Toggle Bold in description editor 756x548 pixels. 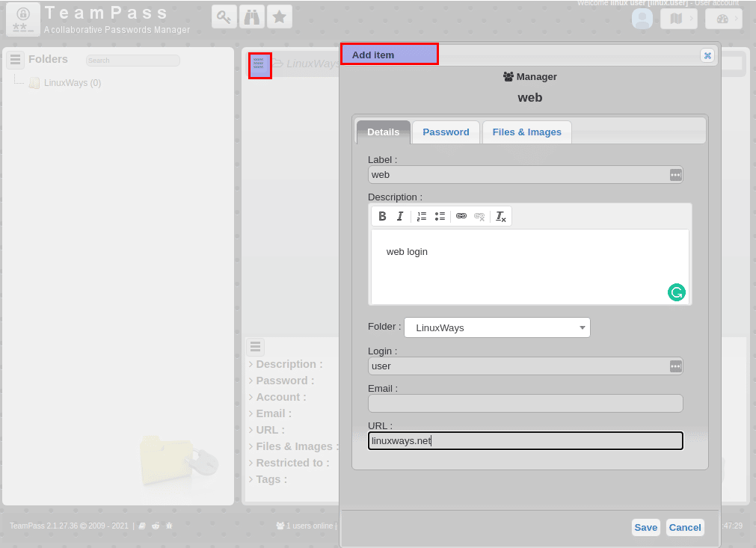click(x=382, y=216)
